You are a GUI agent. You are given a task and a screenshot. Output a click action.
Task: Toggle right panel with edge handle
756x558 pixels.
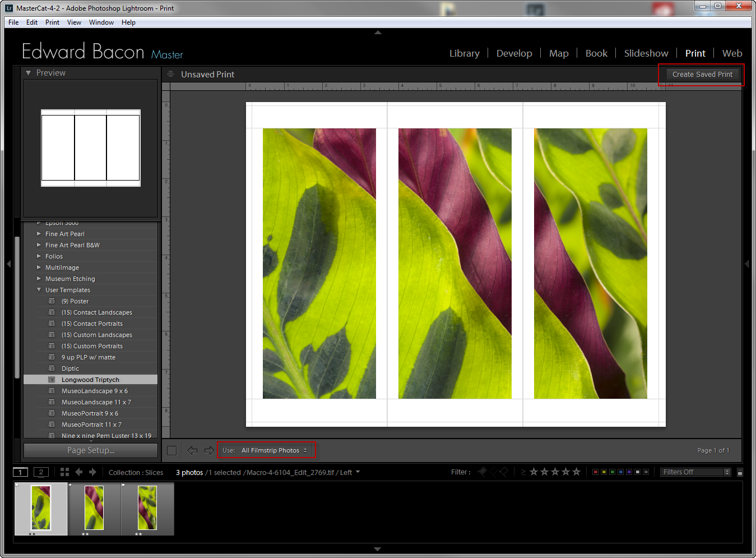pyautogui.click(x=747, y=264)
